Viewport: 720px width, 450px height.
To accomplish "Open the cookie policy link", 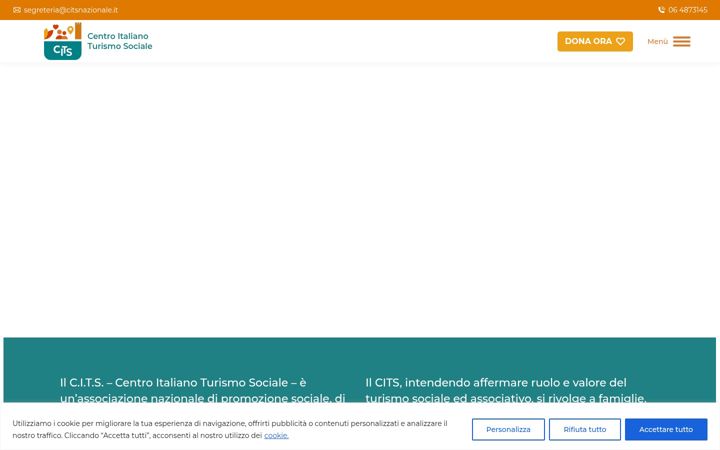I will [x=276, y=435].
